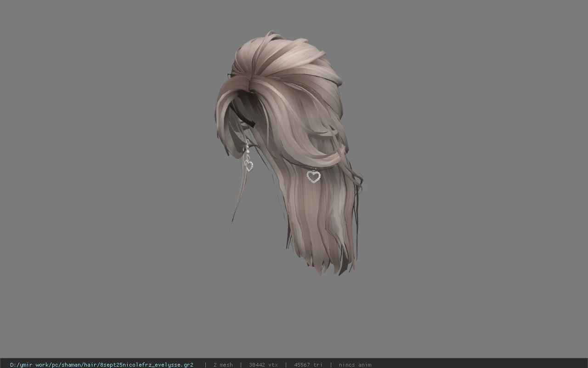Click the hair model in the viewport
The height and width of the screenshot is (368, 588).
[x=288, y=154]
